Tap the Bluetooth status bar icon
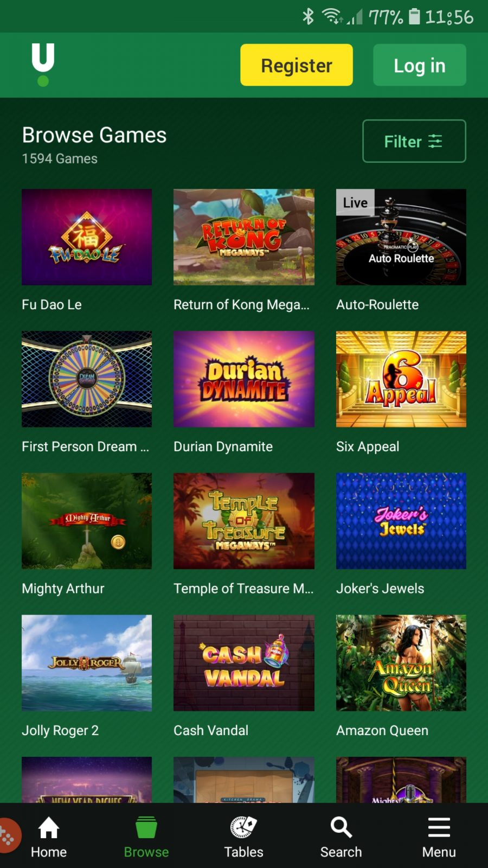This screenshot has width=488, height=868. [308, 17]
